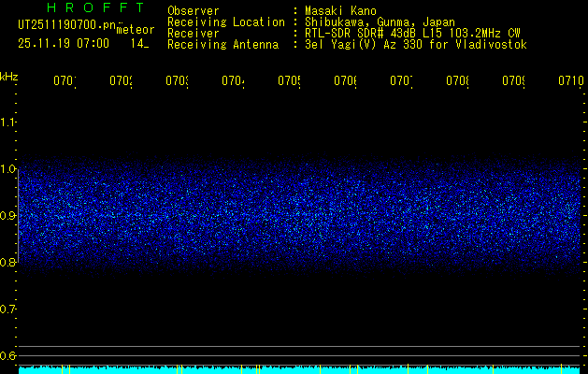Click the 0.7 frequency axis label

pos(8,309)
